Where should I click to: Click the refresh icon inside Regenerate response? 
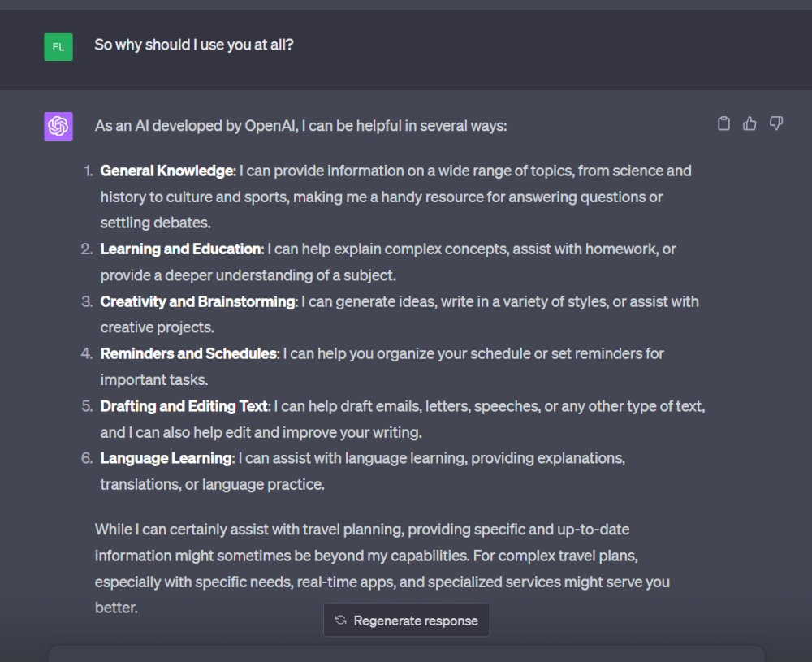click(339, 620)
